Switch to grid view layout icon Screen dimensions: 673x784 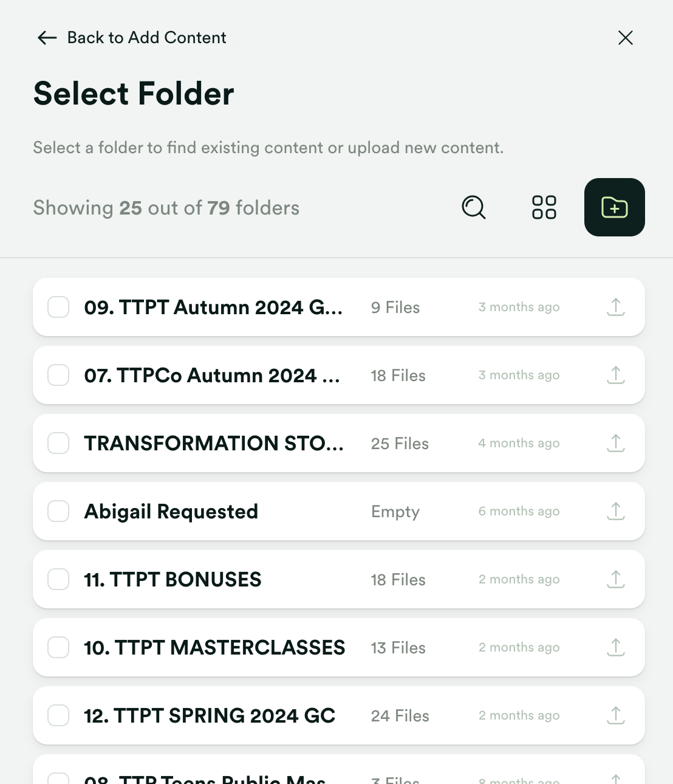[x=544, y=207]
